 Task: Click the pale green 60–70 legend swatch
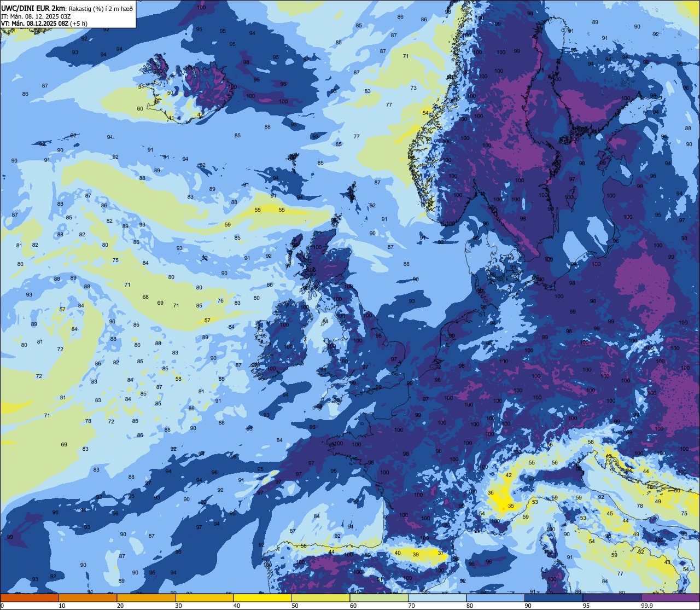click(379, 597)
